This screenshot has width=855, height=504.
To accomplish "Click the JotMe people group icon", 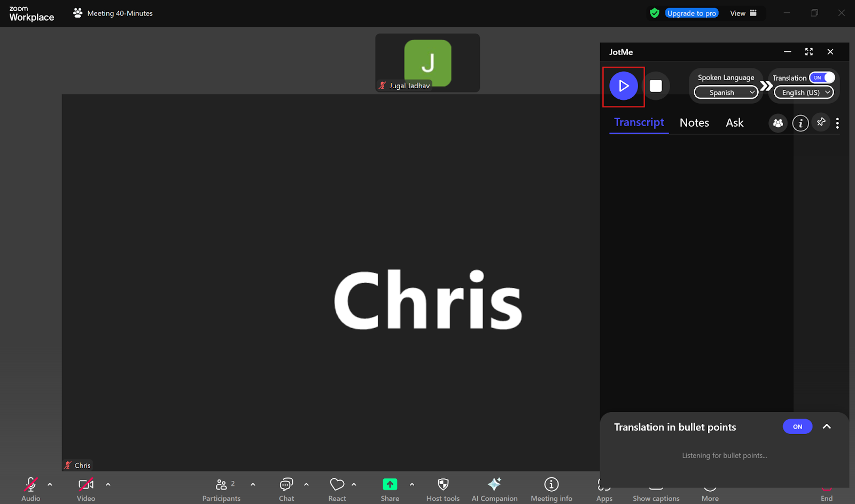I will pyautogui.click(x=778, y=123).
